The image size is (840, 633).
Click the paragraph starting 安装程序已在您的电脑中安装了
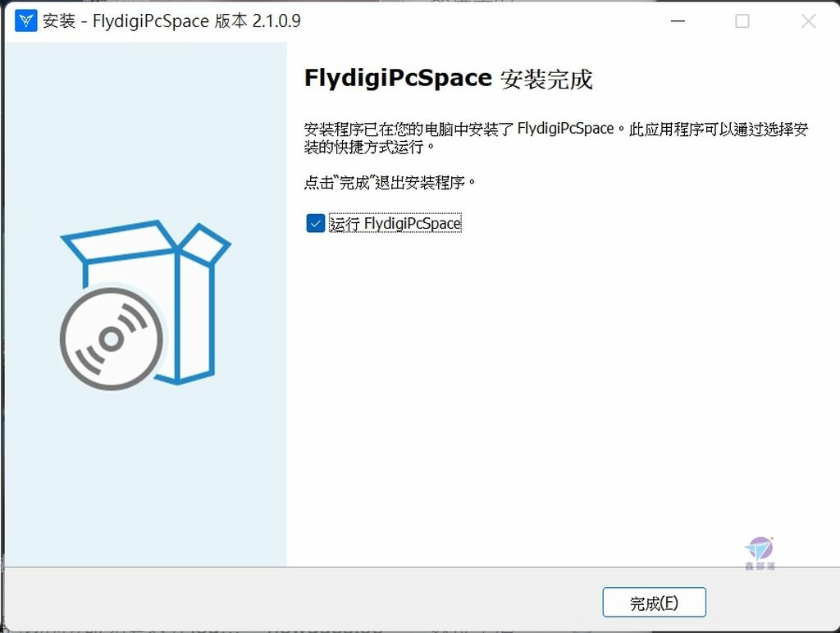coord(555,138)
